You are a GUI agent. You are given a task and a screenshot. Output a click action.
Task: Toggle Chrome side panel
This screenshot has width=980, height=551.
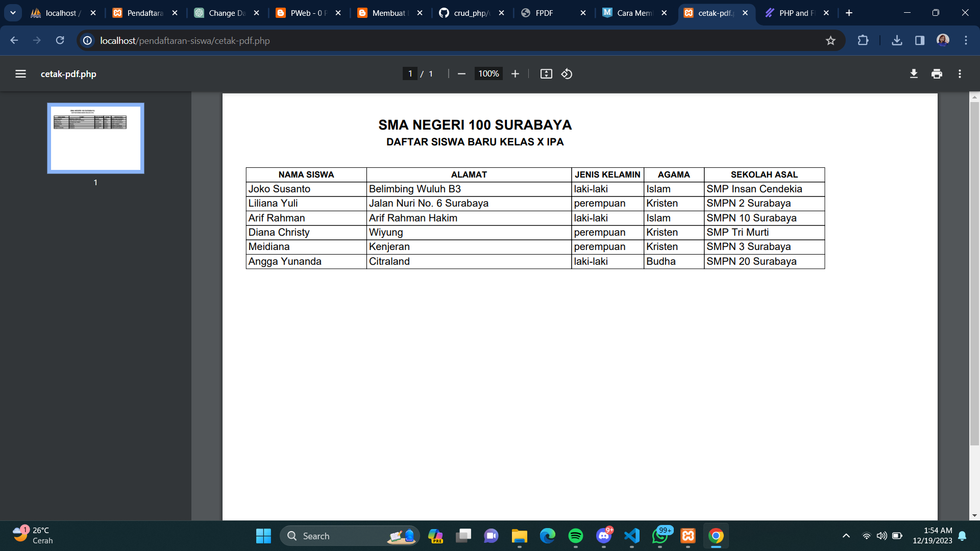click(920, 40)
